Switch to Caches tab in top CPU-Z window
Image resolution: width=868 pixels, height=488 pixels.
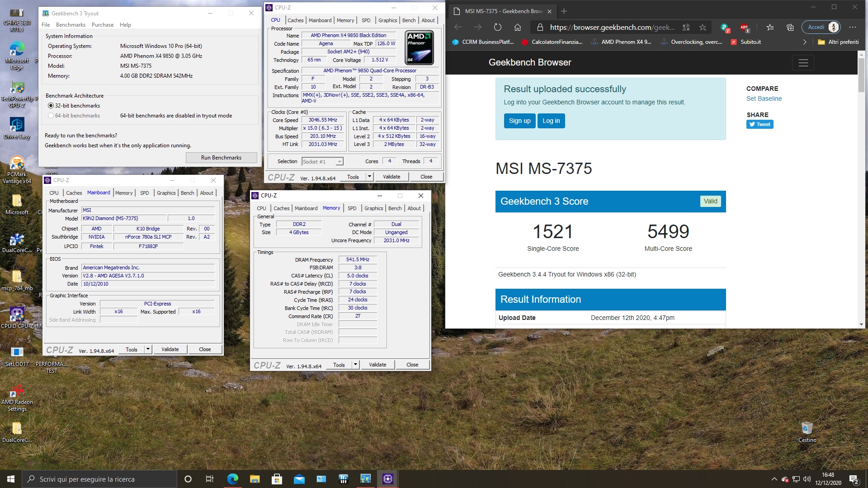[295, 20]
